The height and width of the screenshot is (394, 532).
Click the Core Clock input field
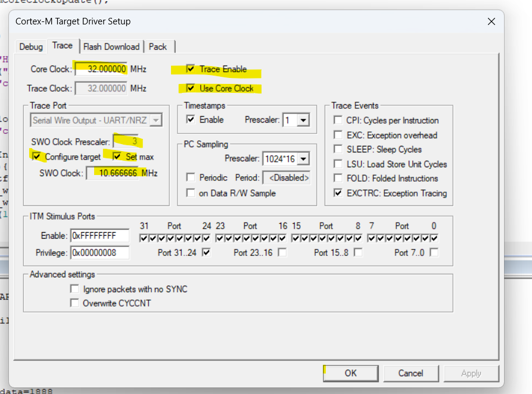101,69
